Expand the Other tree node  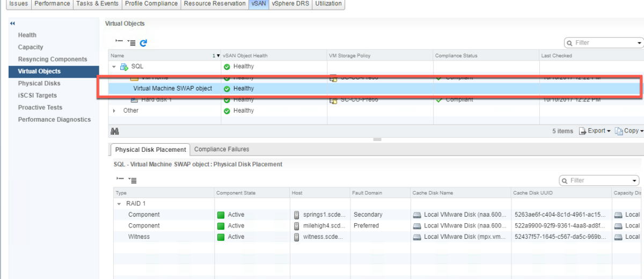pos(114,111)
